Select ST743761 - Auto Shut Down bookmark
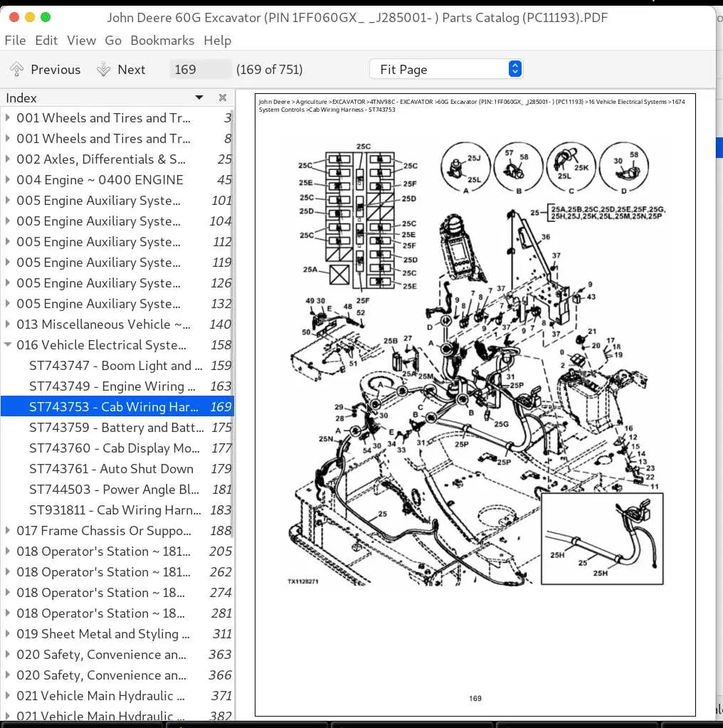The image size is (723, 728). point(117,468)
